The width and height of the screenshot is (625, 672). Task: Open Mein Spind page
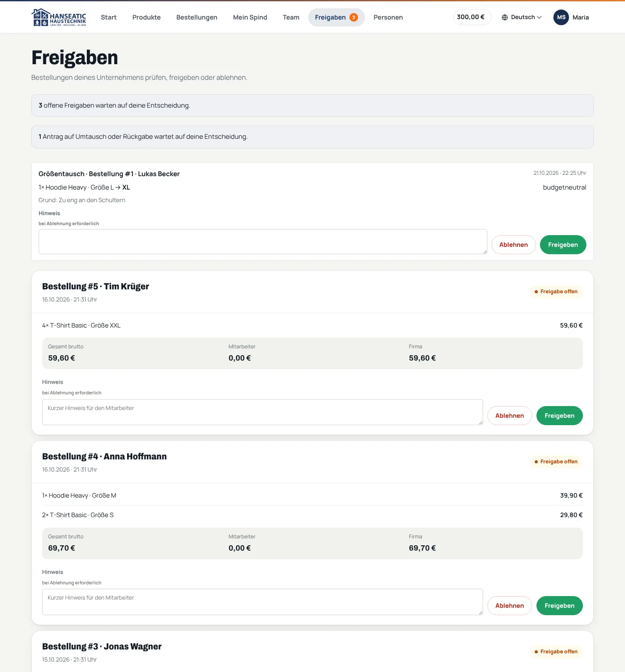pos(250,17)
